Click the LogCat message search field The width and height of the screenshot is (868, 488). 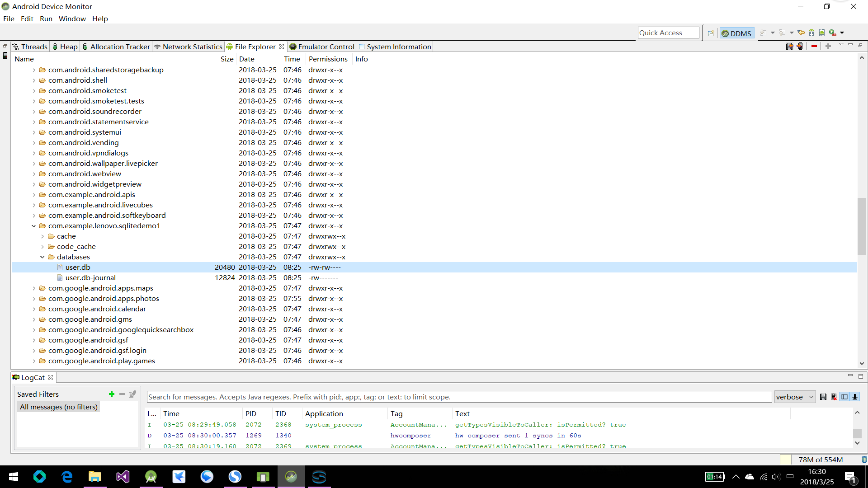click(459, 397)
